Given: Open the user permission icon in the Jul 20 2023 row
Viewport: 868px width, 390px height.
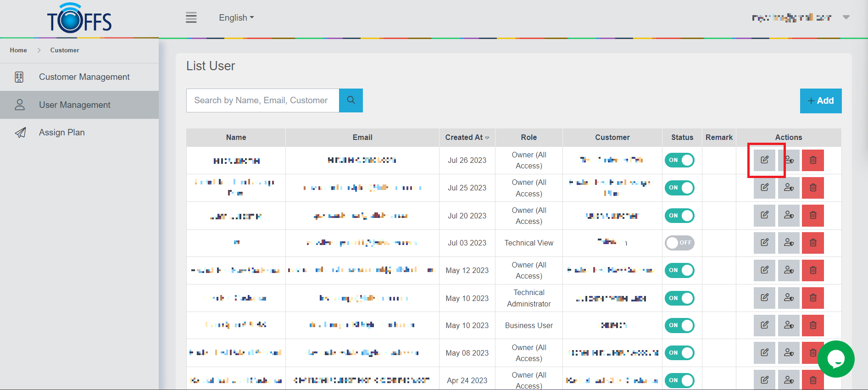Looking at the screenshot, I should pos(789,215).
